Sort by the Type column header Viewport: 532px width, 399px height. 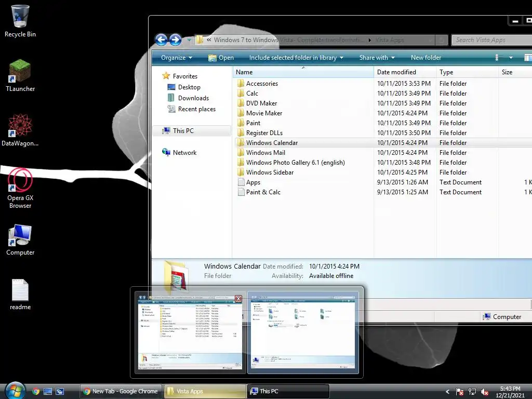(x=467, y=72)
